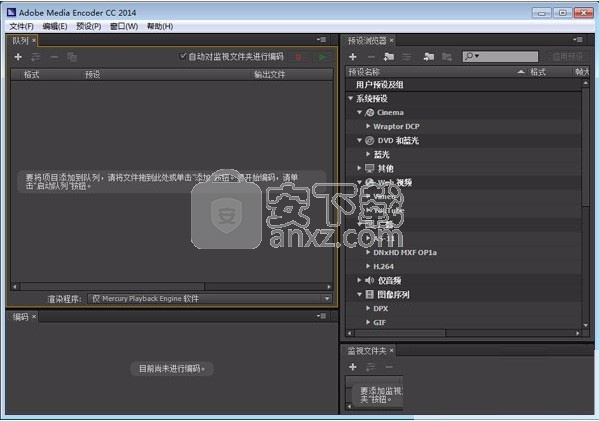Viewport: 599px width, 421px height.
Task: Click the export presets icon
Action: pos(447,57)
